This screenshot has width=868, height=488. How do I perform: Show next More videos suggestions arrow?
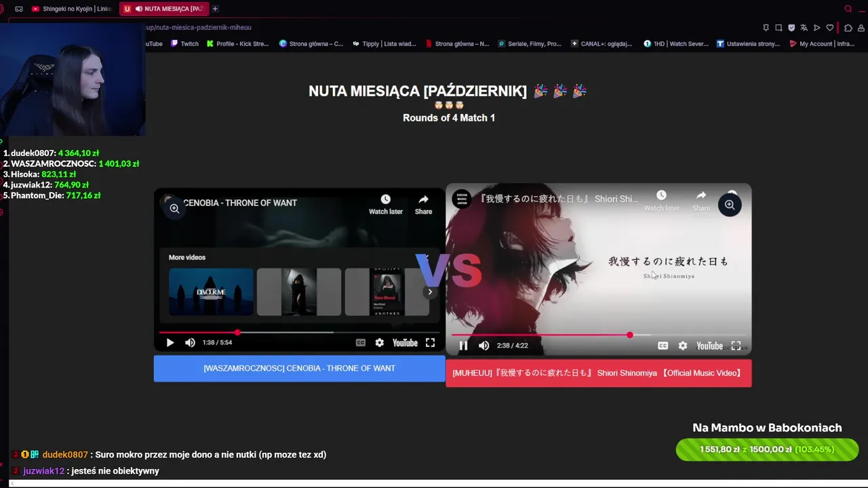click(429, 292)
